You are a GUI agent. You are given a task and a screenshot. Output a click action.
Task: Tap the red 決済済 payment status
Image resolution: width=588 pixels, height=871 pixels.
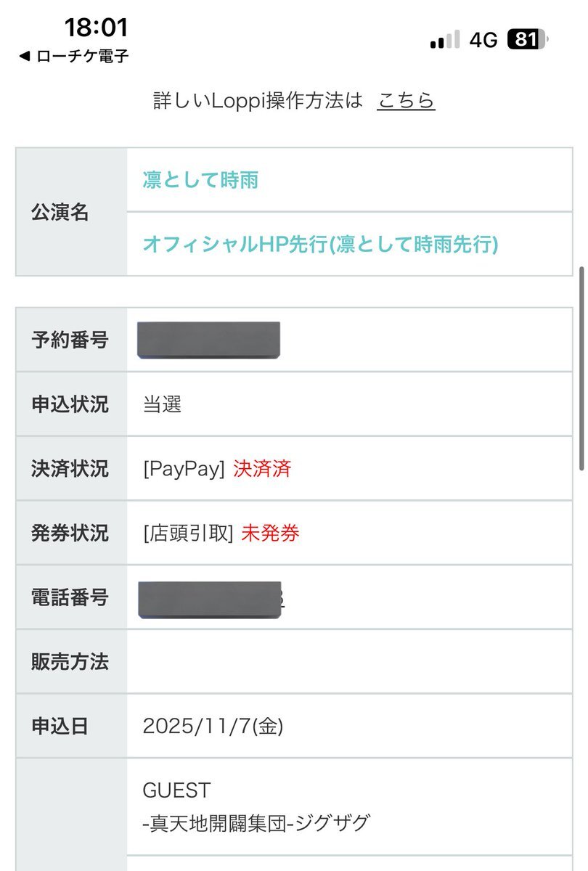pyautogui.click(x=262, y=469)
